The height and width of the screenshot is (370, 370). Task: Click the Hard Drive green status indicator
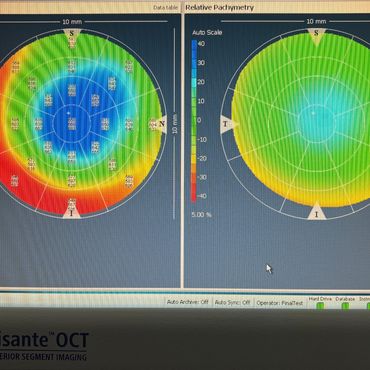(320, 306)
